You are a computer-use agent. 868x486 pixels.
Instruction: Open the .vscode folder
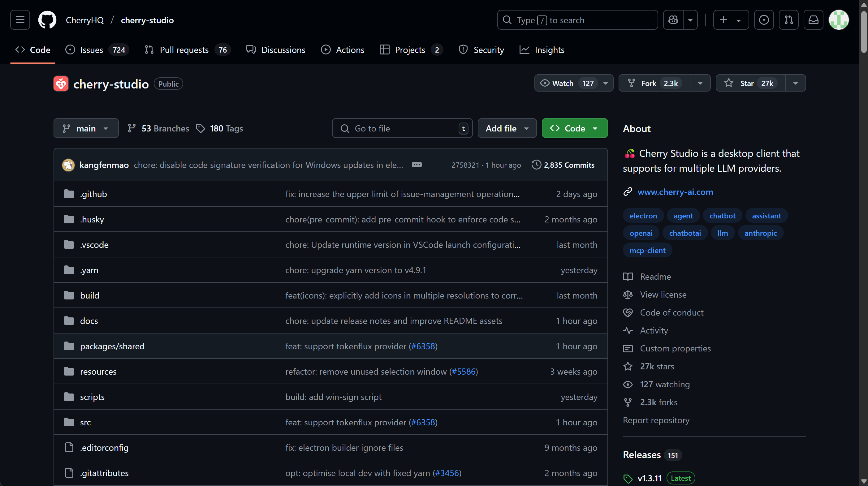94,245
